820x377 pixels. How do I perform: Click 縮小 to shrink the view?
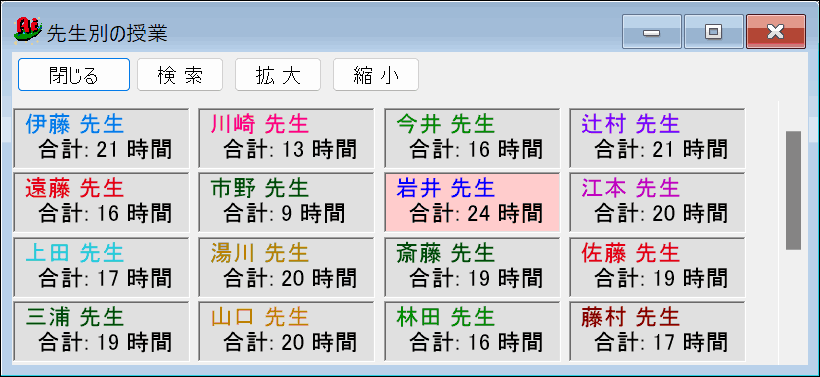(375, 75)
